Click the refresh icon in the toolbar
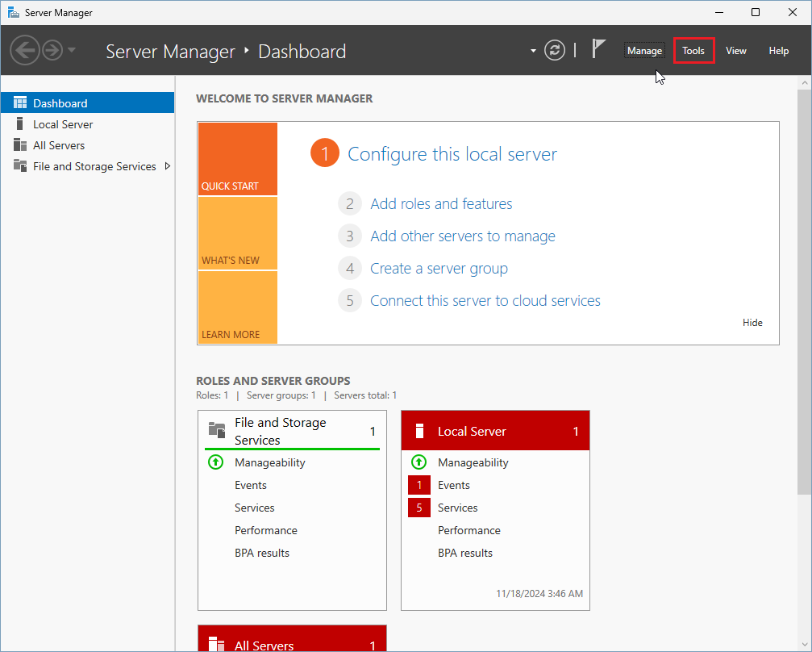 pyautogui.click(x=555, y=50)
